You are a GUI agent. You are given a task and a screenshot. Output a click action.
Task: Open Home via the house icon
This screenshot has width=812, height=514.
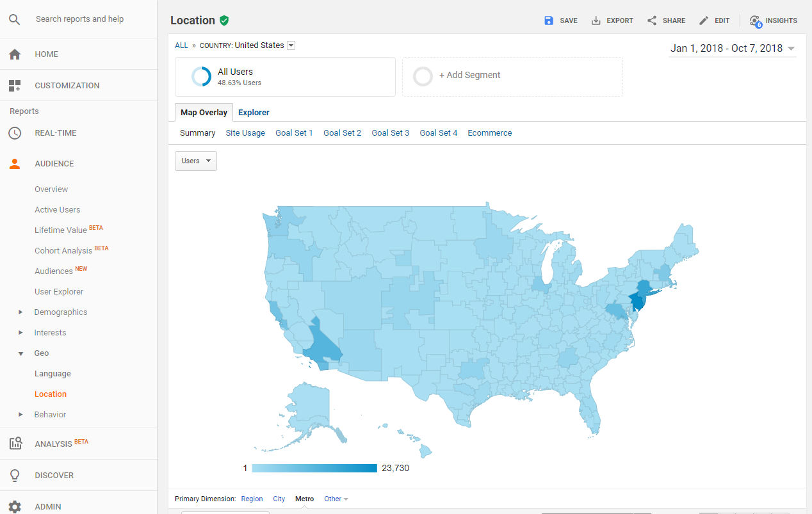(x=15, y=54)
